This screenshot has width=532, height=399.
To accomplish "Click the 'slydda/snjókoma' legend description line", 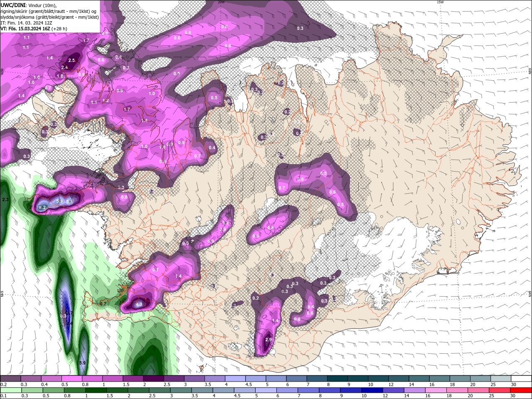I will [49, 17].
